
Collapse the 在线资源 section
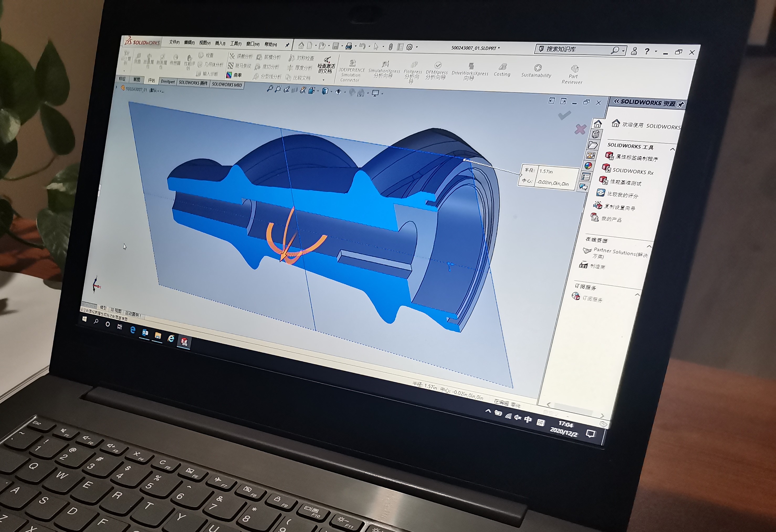[649, 246]
